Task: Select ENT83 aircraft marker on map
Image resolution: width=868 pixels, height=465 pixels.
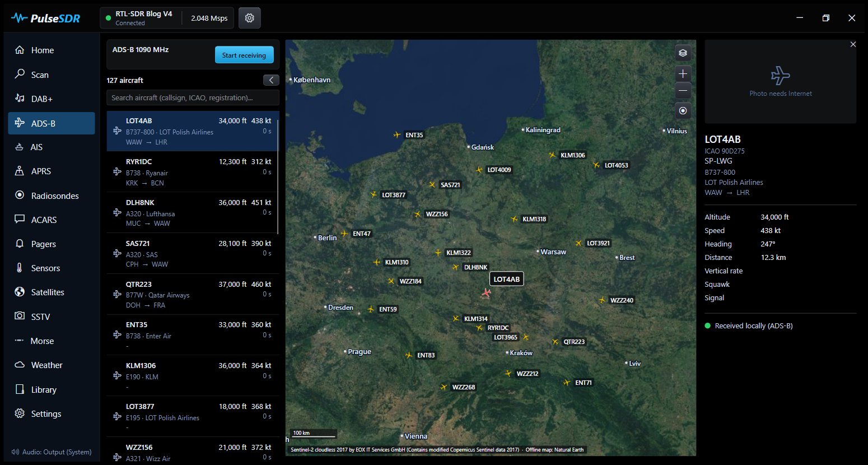Action: (x=409, y=355)
